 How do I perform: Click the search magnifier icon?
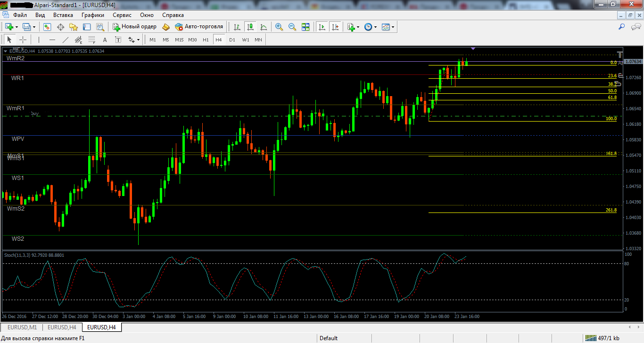[x=622, y=27]
